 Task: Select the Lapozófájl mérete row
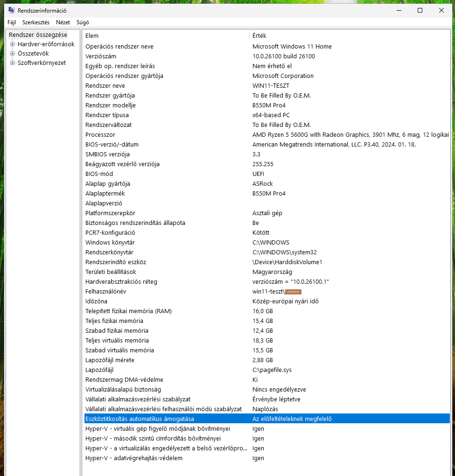click(267, 360)
